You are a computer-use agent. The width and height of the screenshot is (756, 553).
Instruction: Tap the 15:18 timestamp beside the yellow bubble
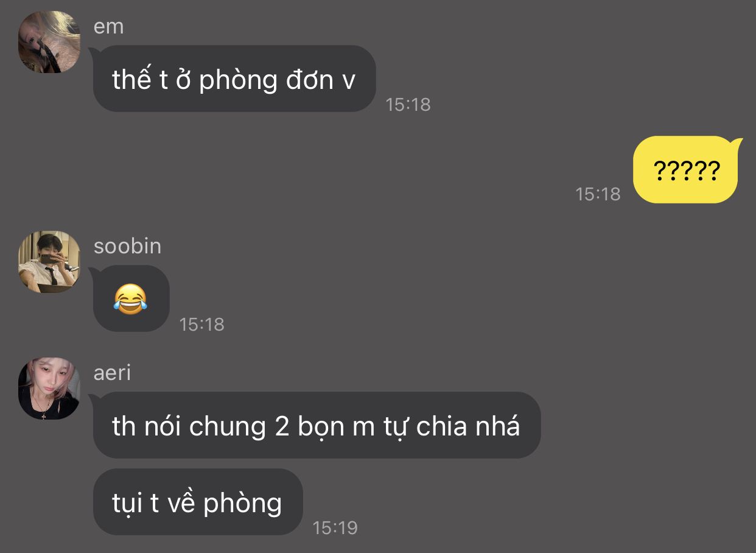point(598,194)
